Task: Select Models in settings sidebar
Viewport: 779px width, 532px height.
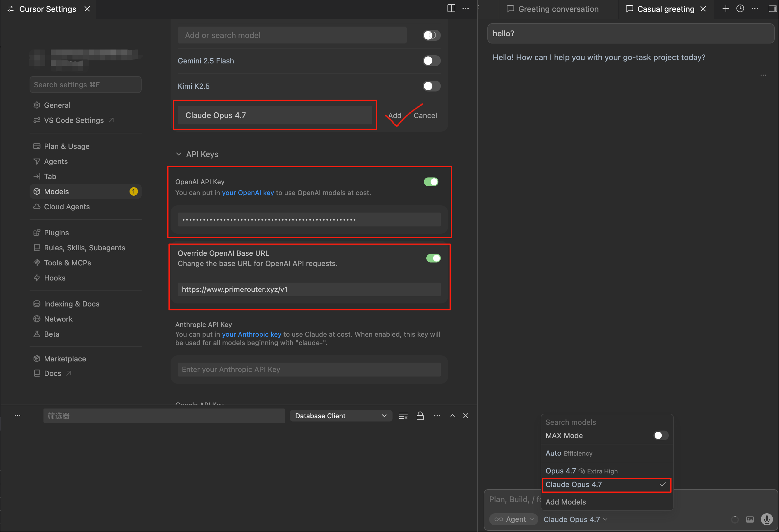Action: pos(85,191)
